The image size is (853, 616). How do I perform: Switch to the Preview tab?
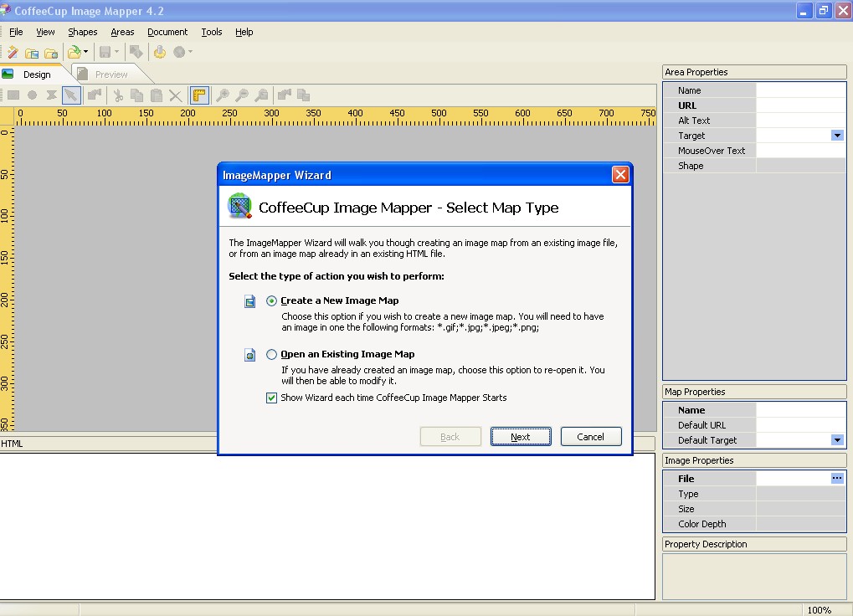[111, 74]
